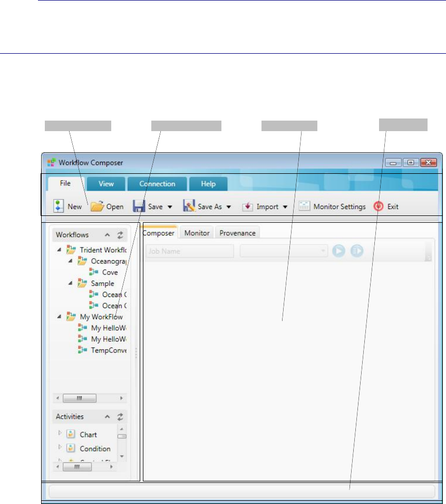Click the Cove workflow icon

(94, 272)
